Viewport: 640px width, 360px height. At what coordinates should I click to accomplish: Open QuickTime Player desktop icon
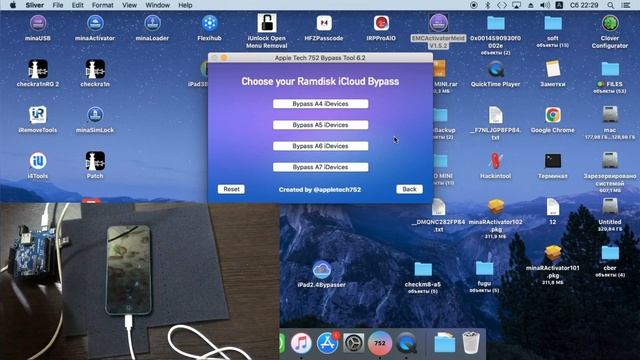tap(496, 69)
